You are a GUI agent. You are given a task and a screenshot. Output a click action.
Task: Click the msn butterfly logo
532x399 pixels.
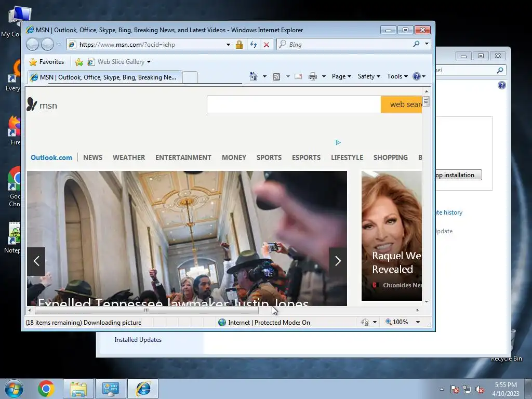point(42,105)
